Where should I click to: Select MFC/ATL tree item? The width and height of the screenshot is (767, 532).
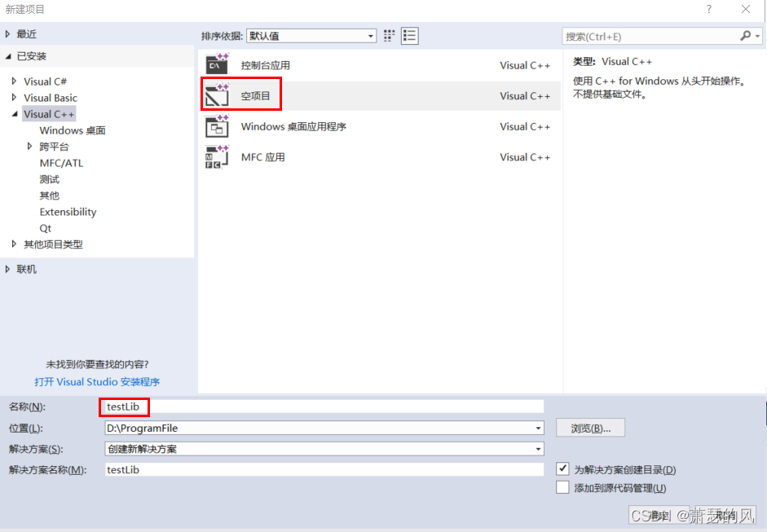(x=61, y=163)
